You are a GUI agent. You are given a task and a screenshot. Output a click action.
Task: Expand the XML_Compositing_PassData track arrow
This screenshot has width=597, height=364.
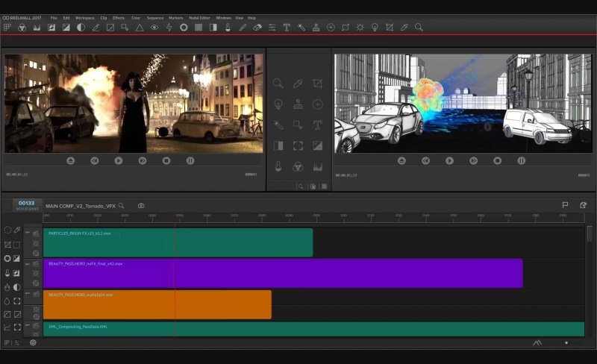[28, 325]
